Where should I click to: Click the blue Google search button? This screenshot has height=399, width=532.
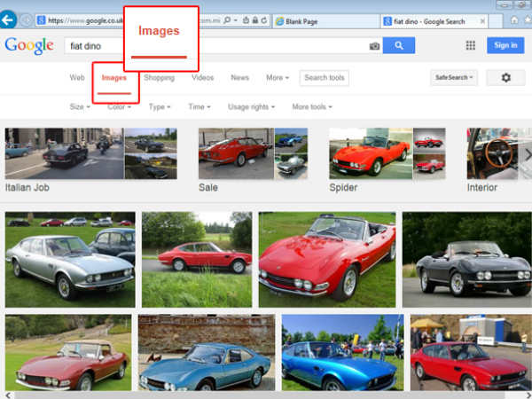[399, 45]
